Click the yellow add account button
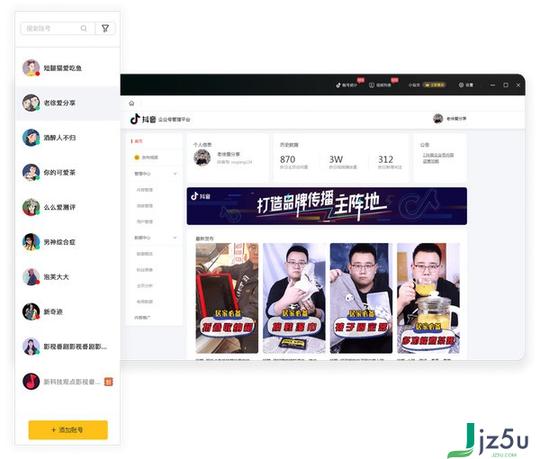Viewport: 540px width, 459px height. (68, 430)
